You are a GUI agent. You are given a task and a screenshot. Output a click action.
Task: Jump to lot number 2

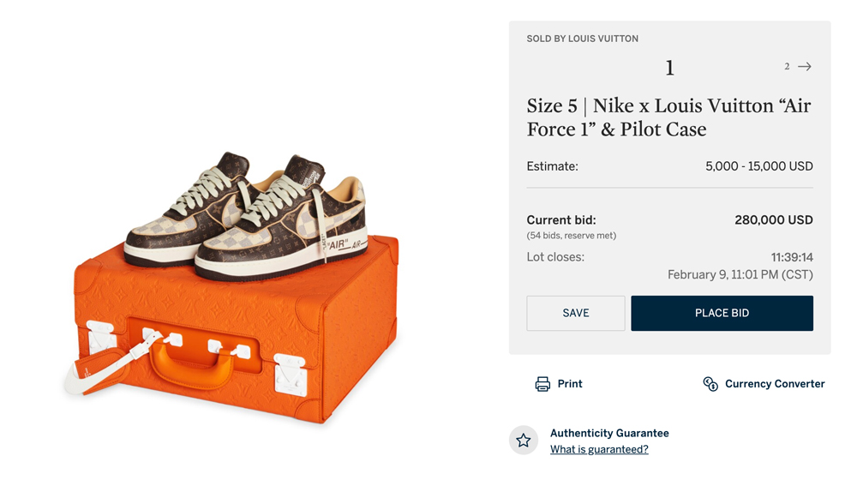[787, 67]
